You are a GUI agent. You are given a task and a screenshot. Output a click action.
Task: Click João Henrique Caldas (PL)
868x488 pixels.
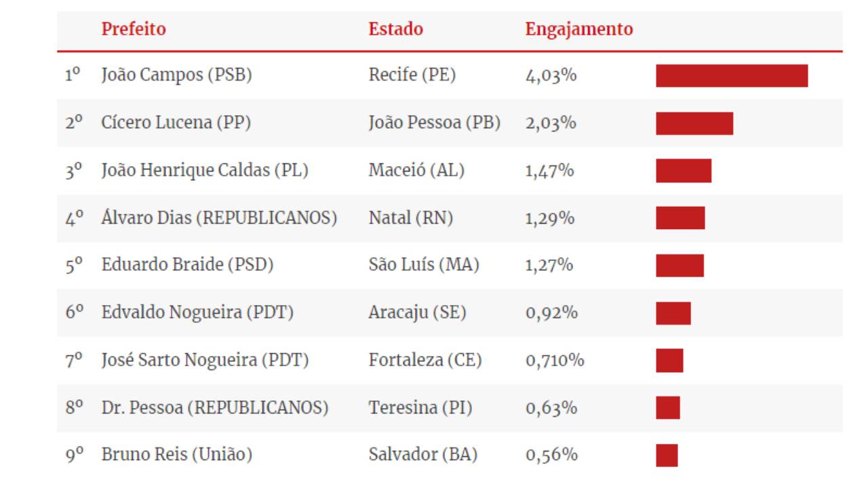coord(205,171)
